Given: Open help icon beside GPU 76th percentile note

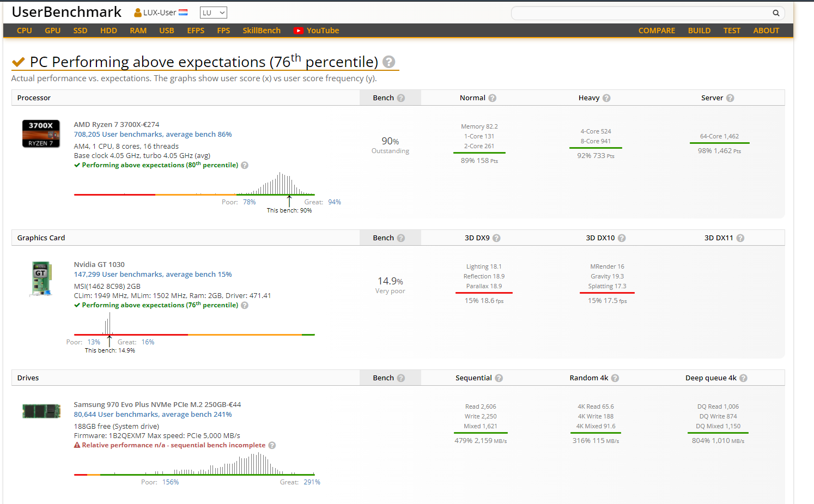Looking at the screenshot, I should 245,305.
